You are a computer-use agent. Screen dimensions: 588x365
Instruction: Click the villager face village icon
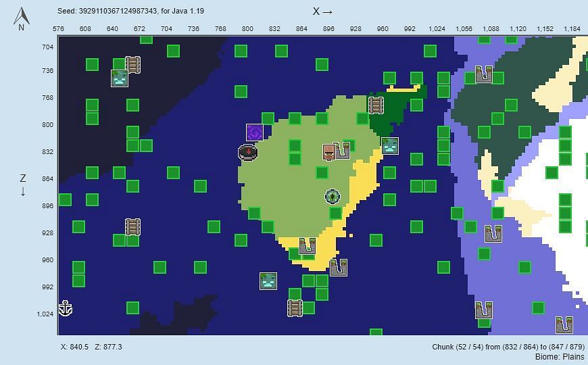[x=329, y=152]
